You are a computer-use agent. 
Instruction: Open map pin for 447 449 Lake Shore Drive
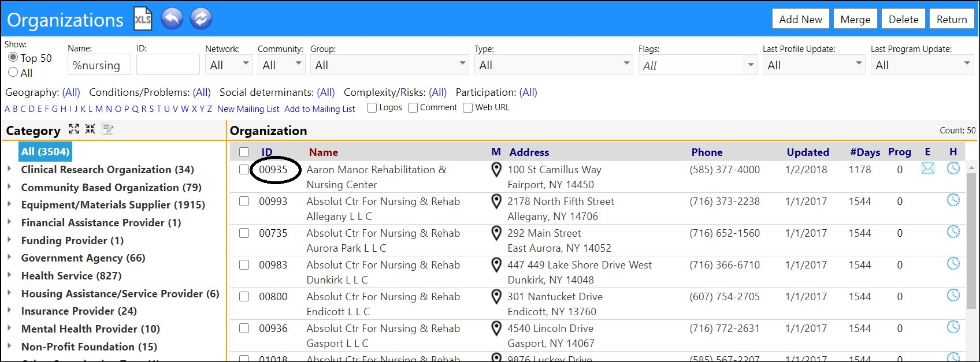496,265
